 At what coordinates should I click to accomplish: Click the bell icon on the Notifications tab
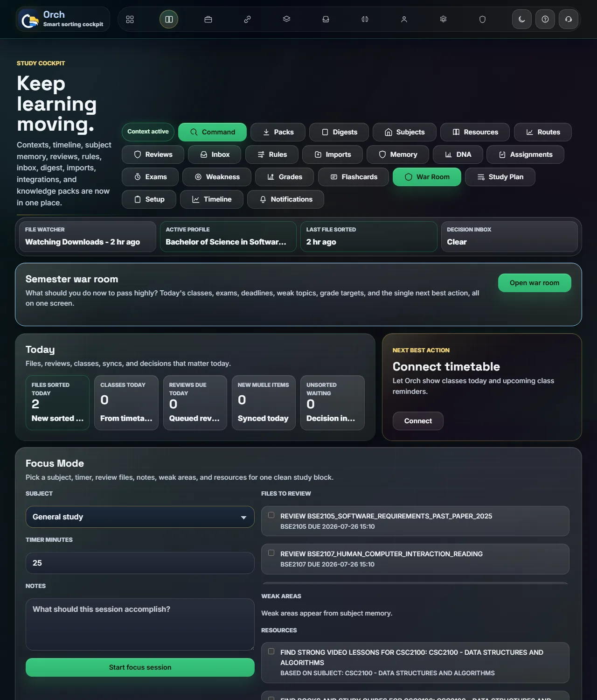pyautogui.click(x=263, y=199)
